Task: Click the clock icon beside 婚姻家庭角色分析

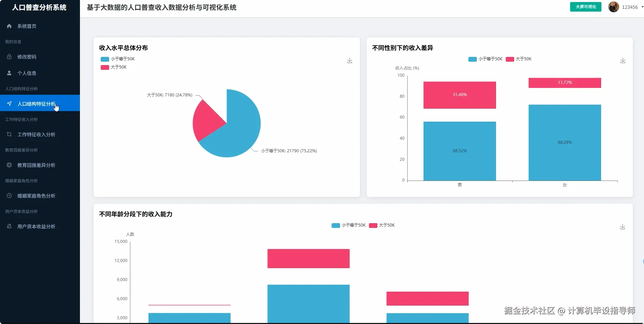Action: pyautogui.click(x=9, y=196)
